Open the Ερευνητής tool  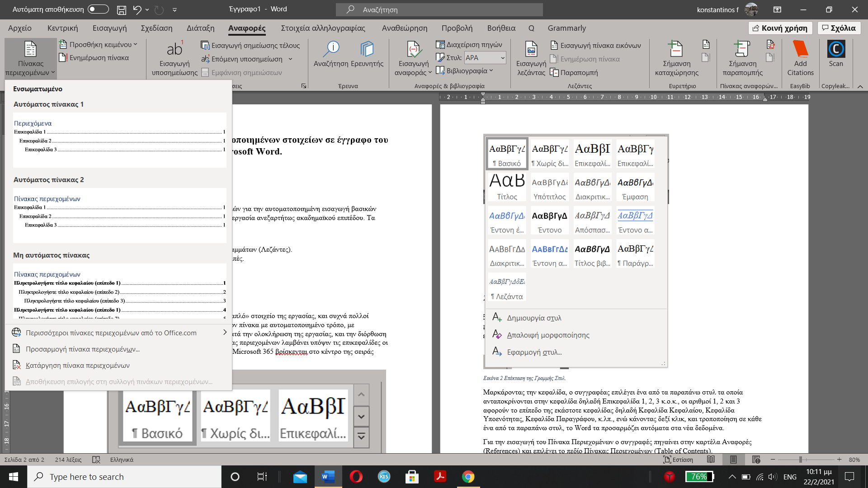click(367, 54)
